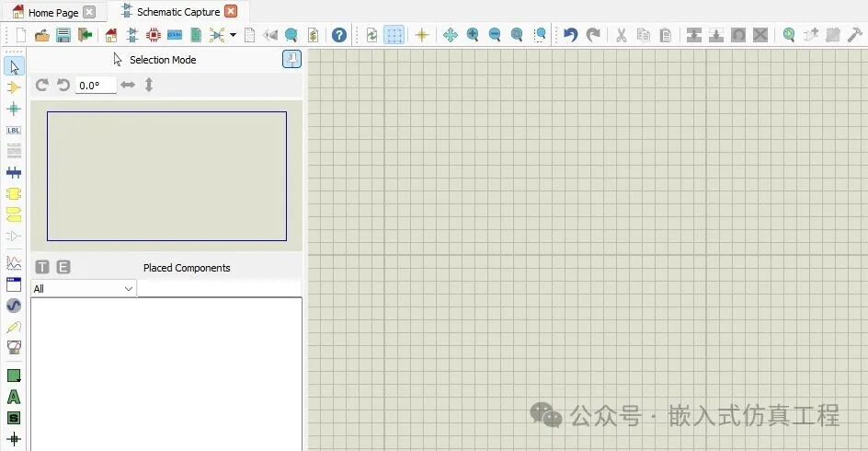Image resolution: width=868 pixels, height=451 pixels.
Task: Toggle horizontal X-mirror arrow
Action: [x=128, y=85]
